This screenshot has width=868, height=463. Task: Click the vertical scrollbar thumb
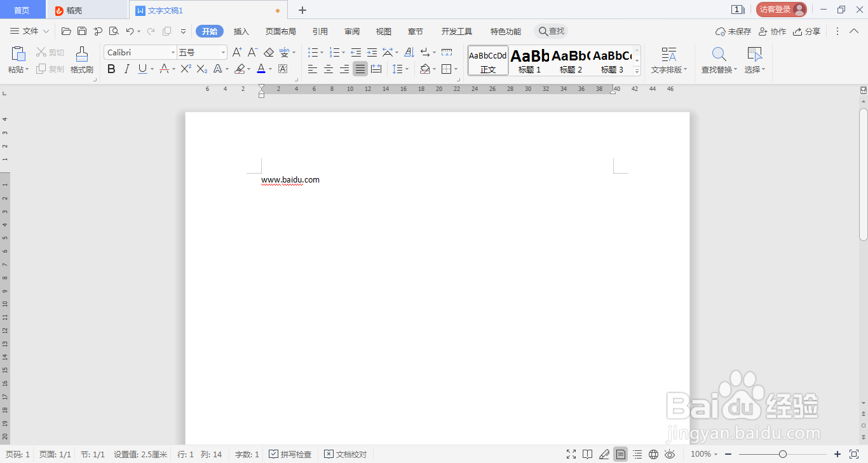[863, 174]
